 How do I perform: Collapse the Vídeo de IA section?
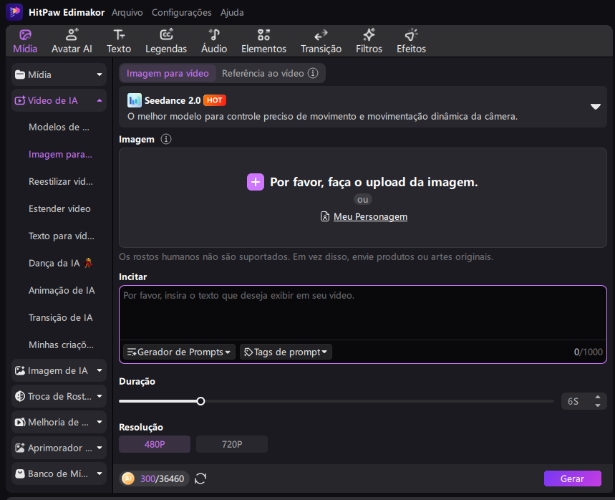pos(99,101)
